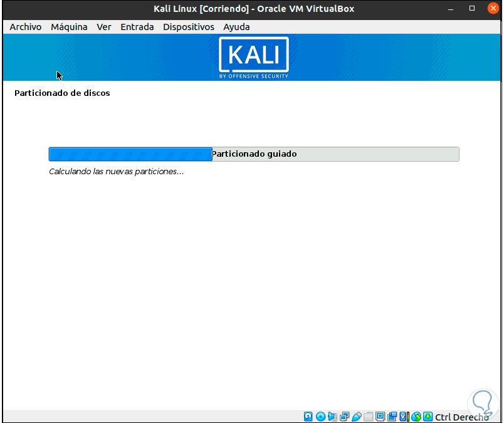Image resolution: width=504 pixels, height=423 pixels.
Task: Click the Ctrl Derecho host key label
Action: [462, 417]
